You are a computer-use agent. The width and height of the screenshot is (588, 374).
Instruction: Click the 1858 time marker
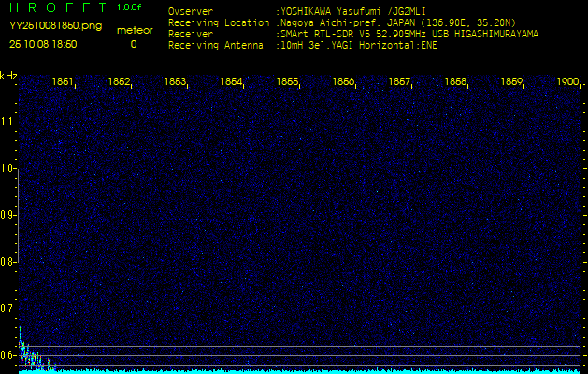[455, 81]
